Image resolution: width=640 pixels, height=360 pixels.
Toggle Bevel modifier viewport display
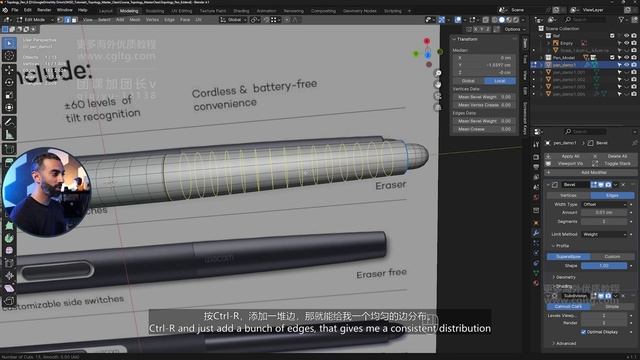(601, 185)
